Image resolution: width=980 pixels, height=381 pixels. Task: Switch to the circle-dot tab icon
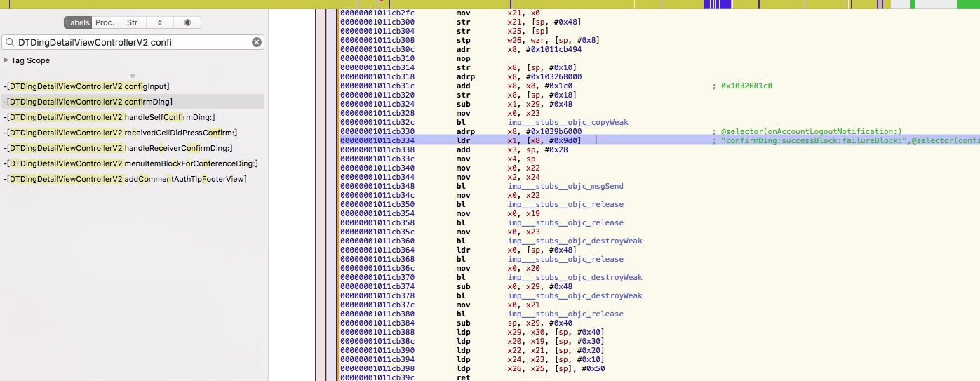(x=187, y=22)
